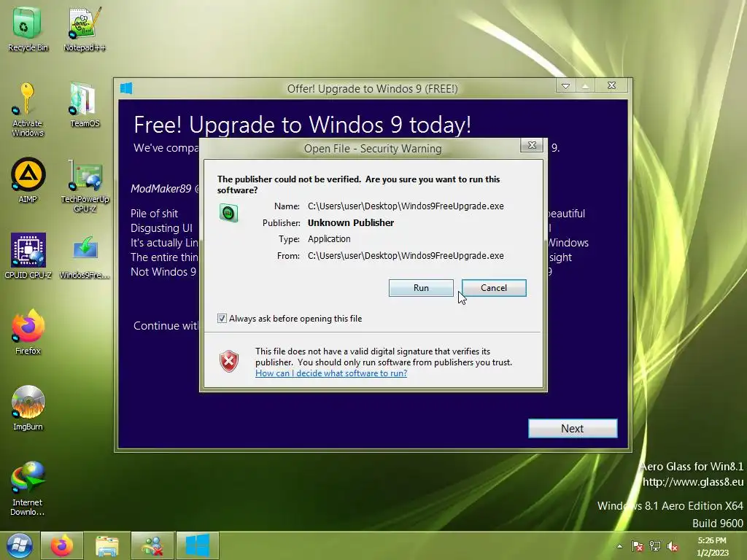Open the clock showing 5:26 PM
747x560 pixels.
pos(712,546)
